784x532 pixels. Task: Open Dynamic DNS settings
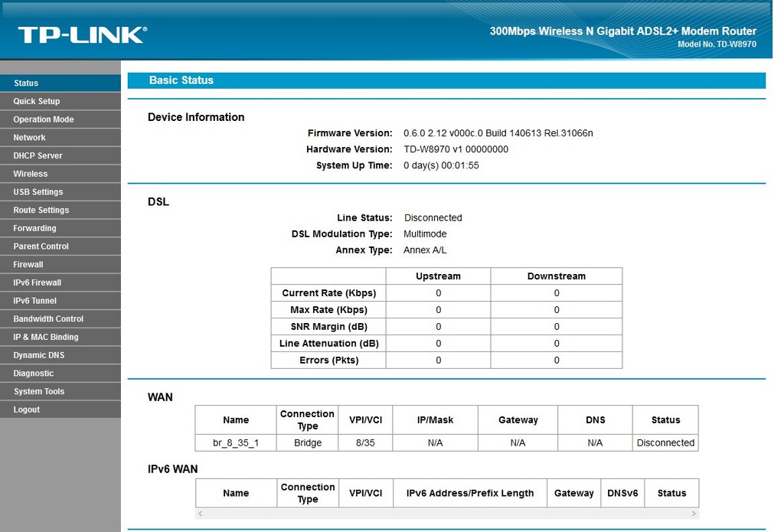click(x=60, y=355)
